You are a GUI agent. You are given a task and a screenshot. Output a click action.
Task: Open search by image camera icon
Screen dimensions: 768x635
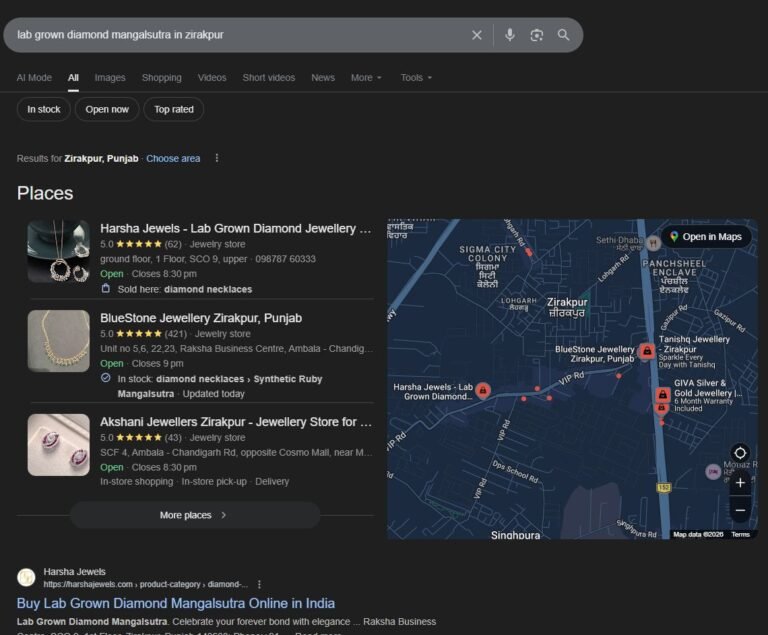pyautogui.click(x=536, y=35)
